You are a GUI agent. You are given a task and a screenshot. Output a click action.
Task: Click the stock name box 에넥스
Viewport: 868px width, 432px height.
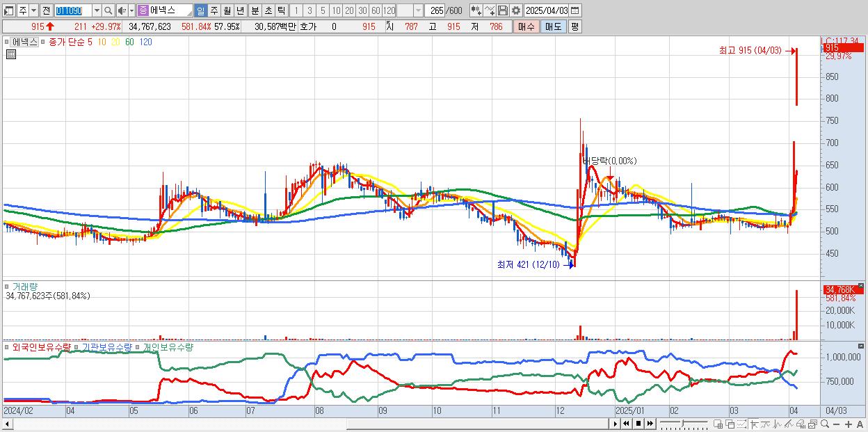click(x=170, y=10)
